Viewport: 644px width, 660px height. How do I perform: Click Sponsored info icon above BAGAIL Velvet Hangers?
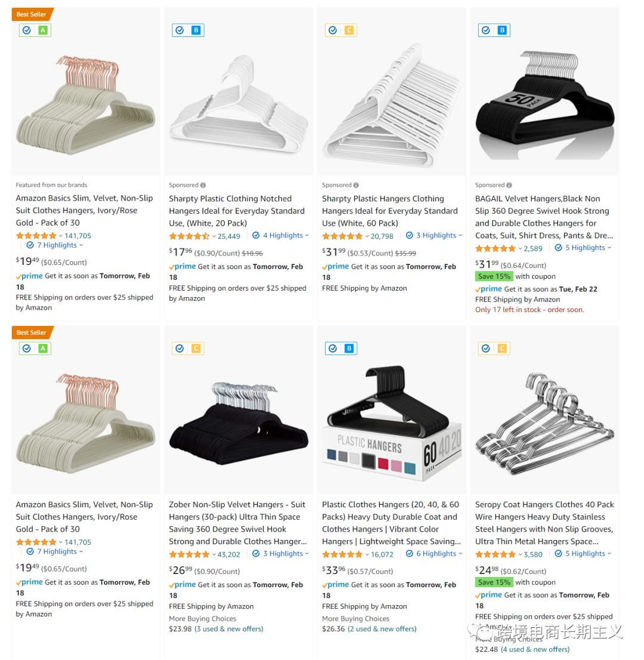coord(509,185)
